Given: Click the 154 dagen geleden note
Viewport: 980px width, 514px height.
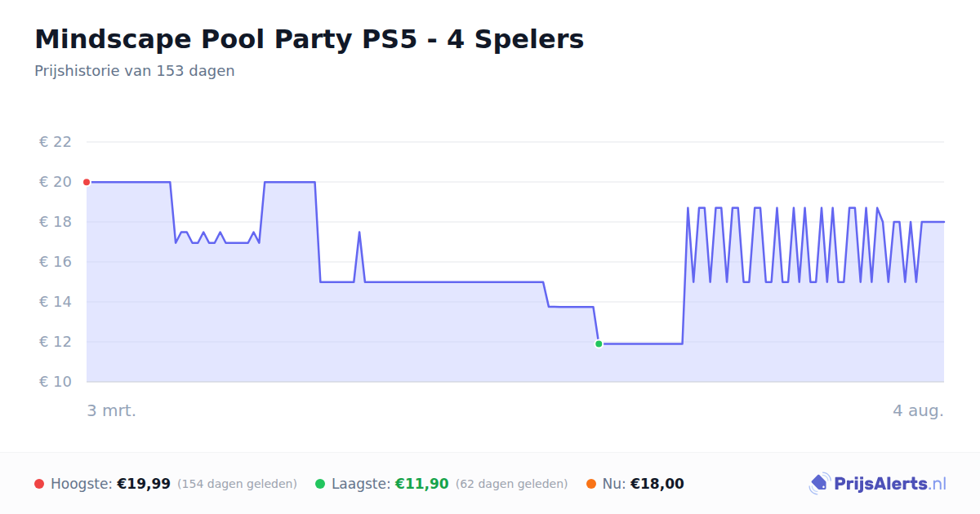Looking at the screenshot, I should (x=237, y=484).
